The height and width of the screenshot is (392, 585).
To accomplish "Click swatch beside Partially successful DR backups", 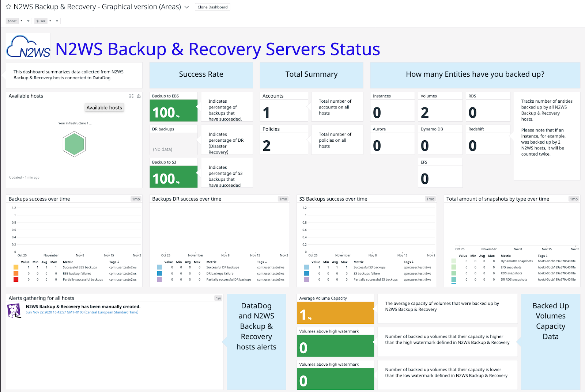I will click(159, 279).
